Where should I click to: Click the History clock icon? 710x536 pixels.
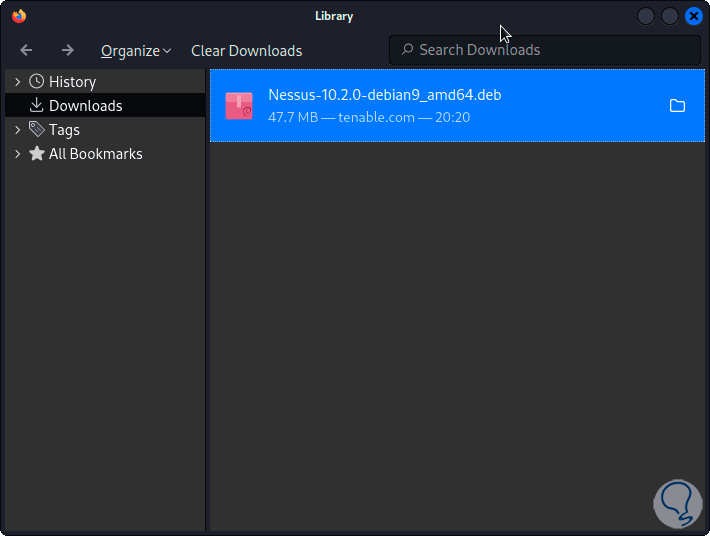(x=37, y=81)
